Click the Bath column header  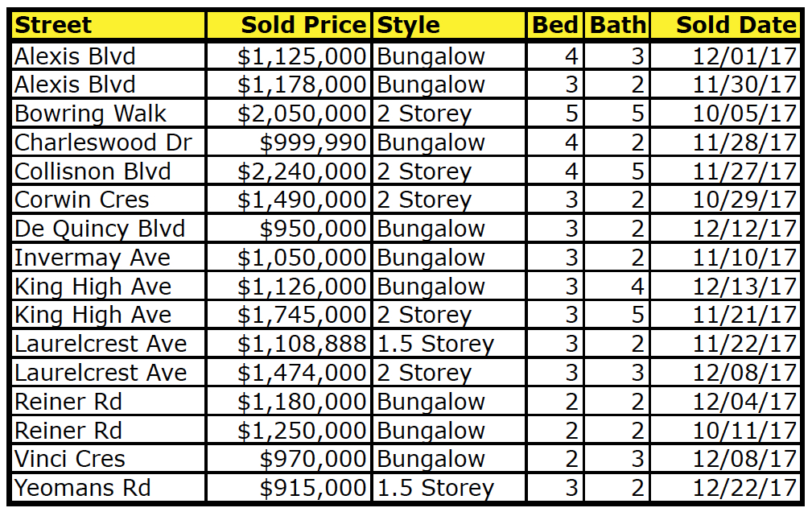[617, 25]
